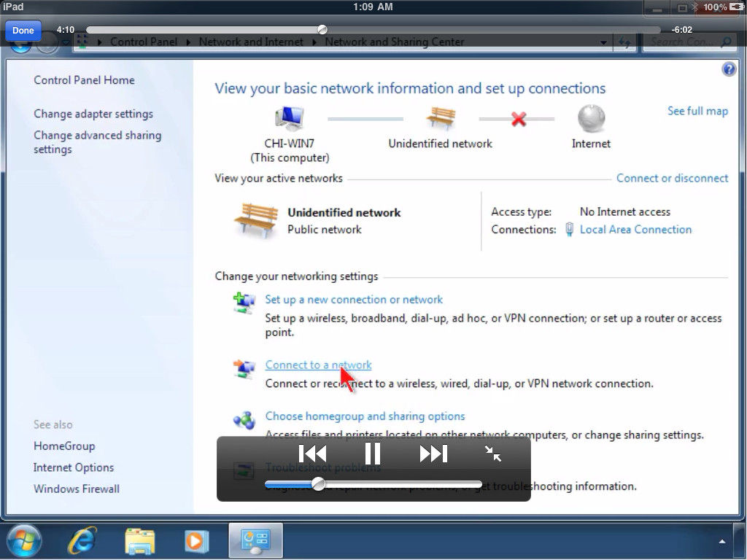
Task: Click Network and Sharing Center breadcrumb
Action: [395, 42]
